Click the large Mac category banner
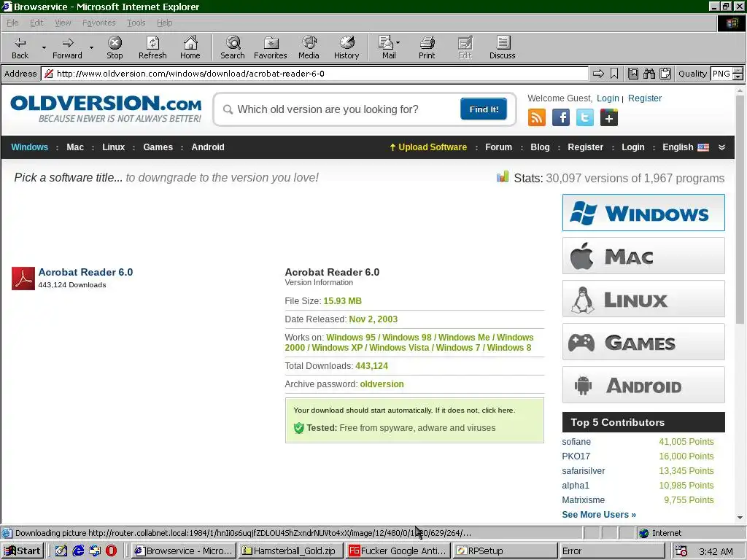The width and height of the screenshot is (747, 560). point(643,256)
